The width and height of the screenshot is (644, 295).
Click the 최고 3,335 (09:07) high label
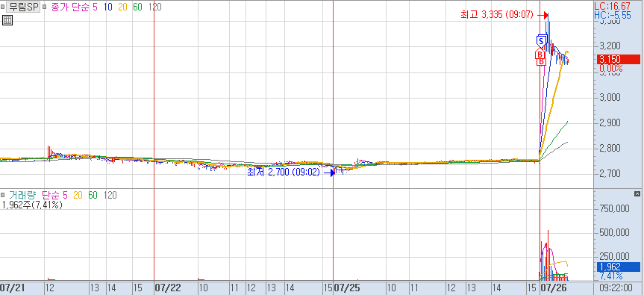click(x=497, y=15)
